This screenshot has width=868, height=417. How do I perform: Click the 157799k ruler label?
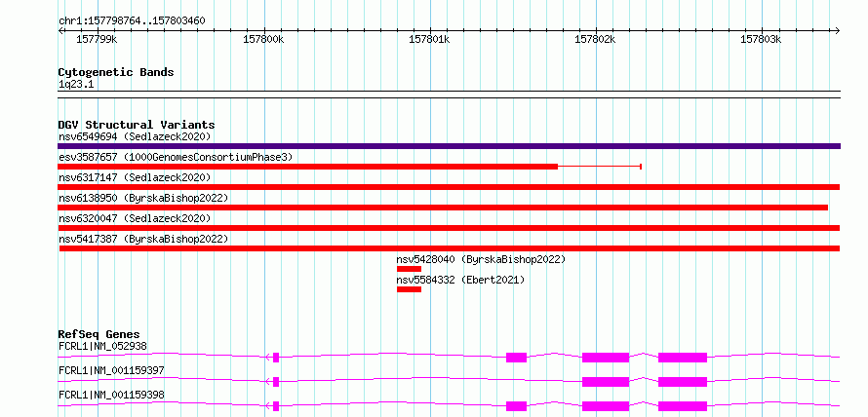coord(97,39)
